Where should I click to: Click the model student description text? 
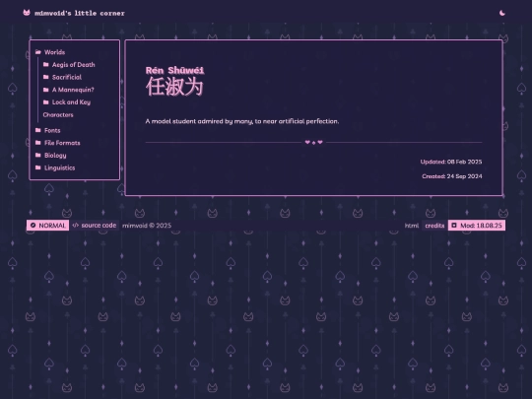(x=242, y=121)
